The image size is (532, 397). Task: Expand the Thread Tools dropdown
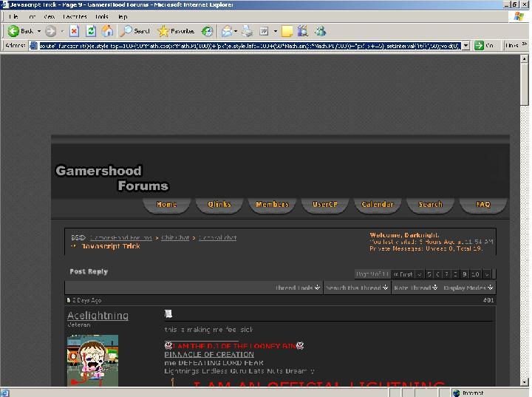coord(297,288)
